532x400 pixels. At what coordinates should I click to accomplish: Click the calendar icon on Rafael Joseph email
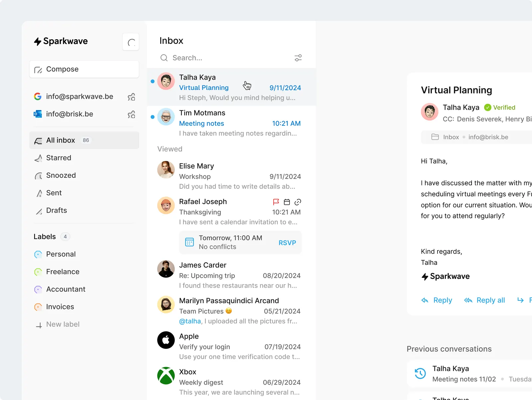[287, 202]
